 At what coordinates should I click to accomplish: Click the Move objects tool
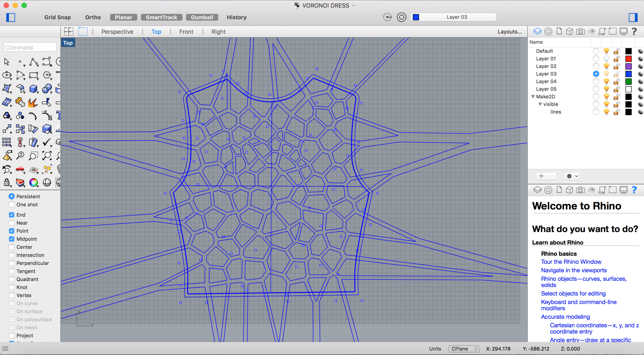pos(7,129)
